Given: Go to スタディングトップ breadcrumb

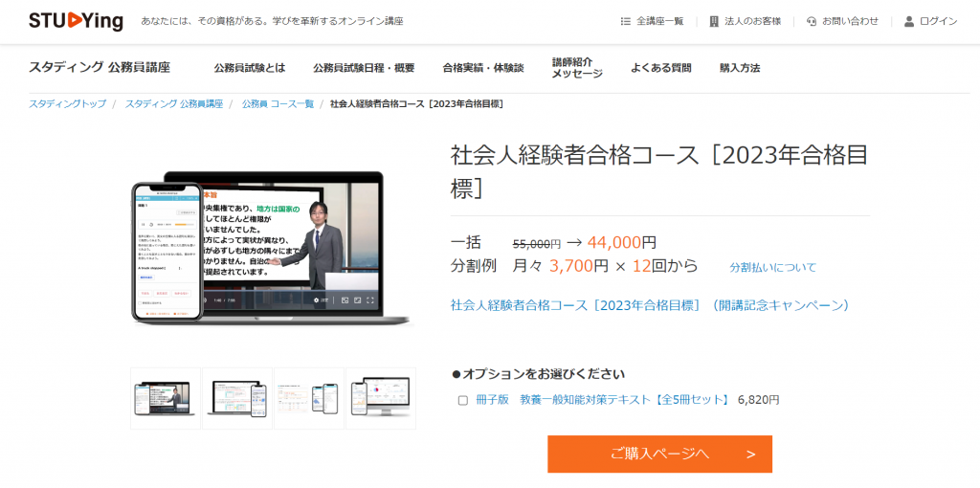Looking at the screenshot, I should click(x=68, y=103).
